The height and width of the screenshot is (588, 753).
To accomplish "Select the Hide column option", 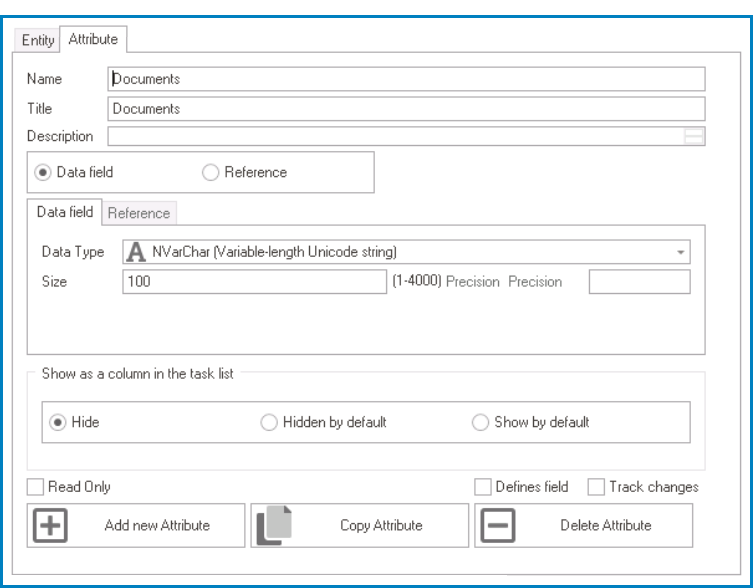I will coord(57,422).
